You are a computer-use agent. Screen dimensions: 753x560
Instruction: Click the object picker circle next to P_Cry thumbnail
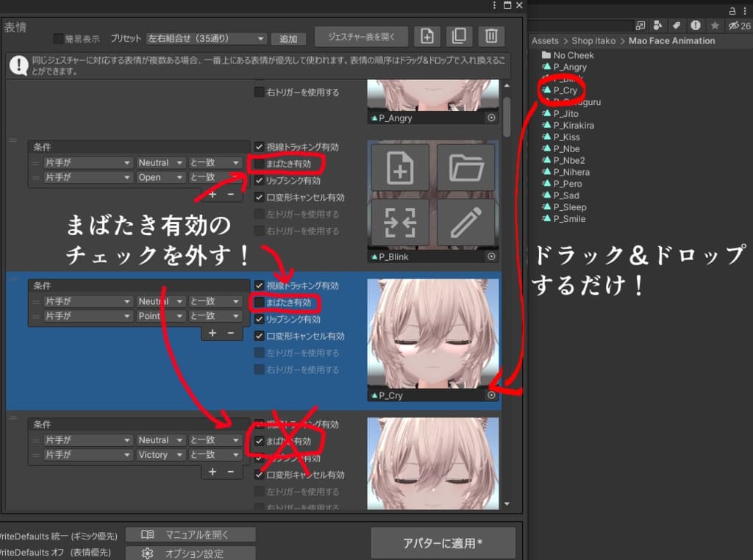[491, 395]
